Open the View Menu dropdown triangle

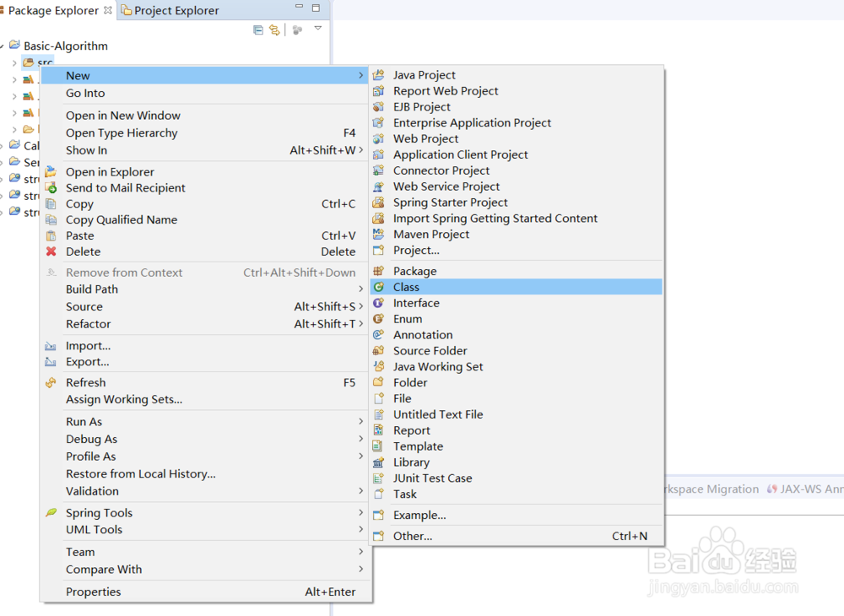pos(318,28)
